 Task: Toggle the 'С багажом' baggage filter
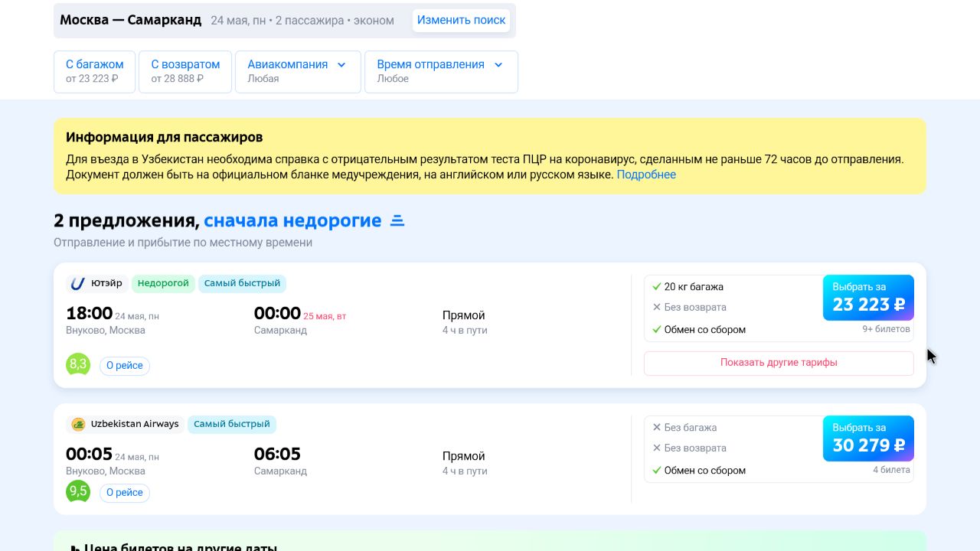(x=94, y=71)
